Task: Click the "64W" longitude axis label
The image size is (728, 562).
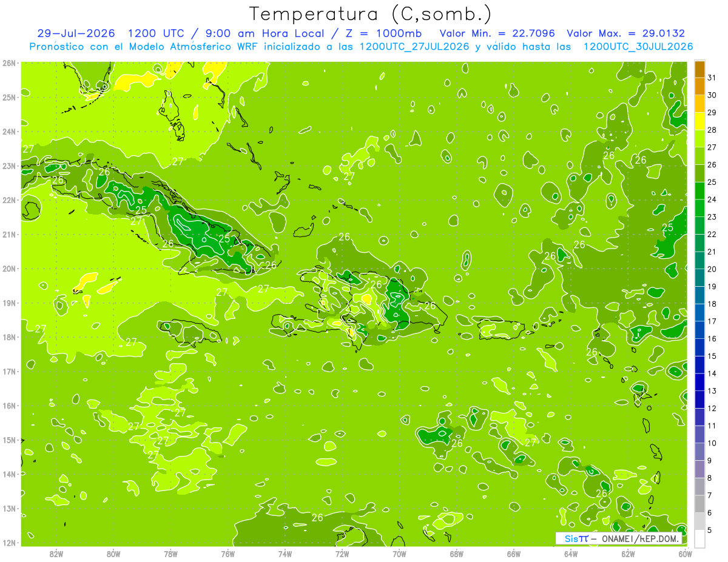Action: (x=571, y=554)
